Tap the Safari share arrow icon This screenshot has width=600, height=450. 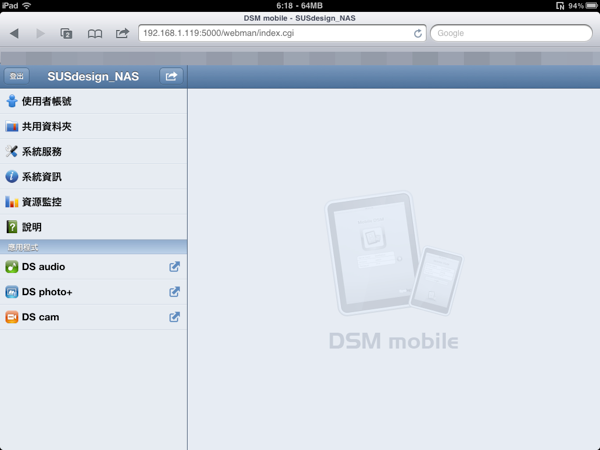(x=122, y=33)
